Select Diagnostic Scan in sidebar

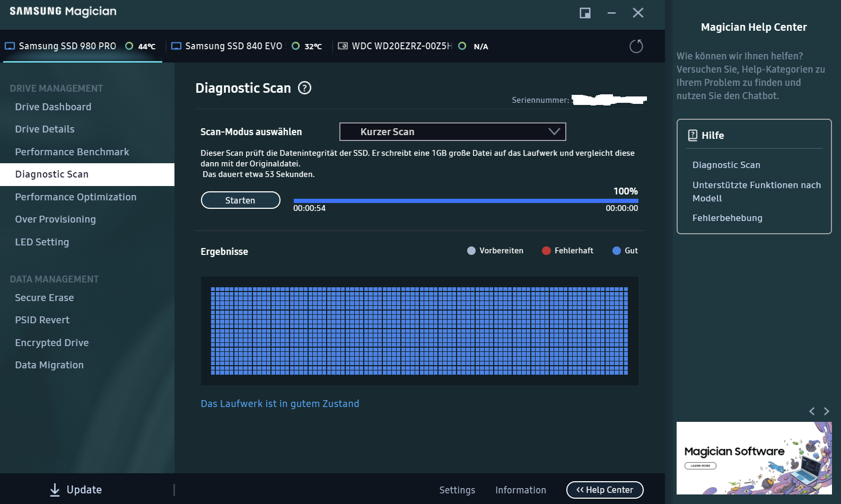pyautogui.click(x=87, y=174)
